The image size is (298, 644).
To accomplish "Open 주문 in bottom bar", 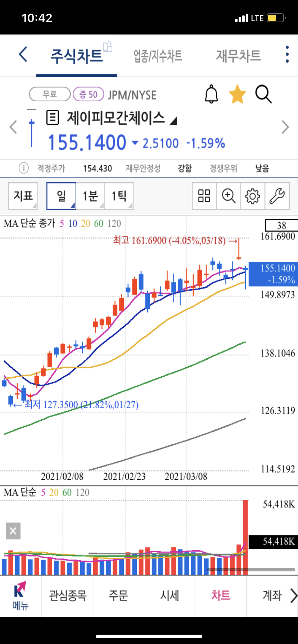I will tap(118, 595).
